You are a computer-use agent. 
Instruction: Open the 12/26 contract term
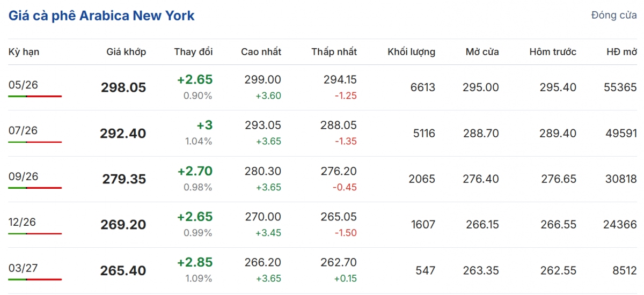(23, 222)
